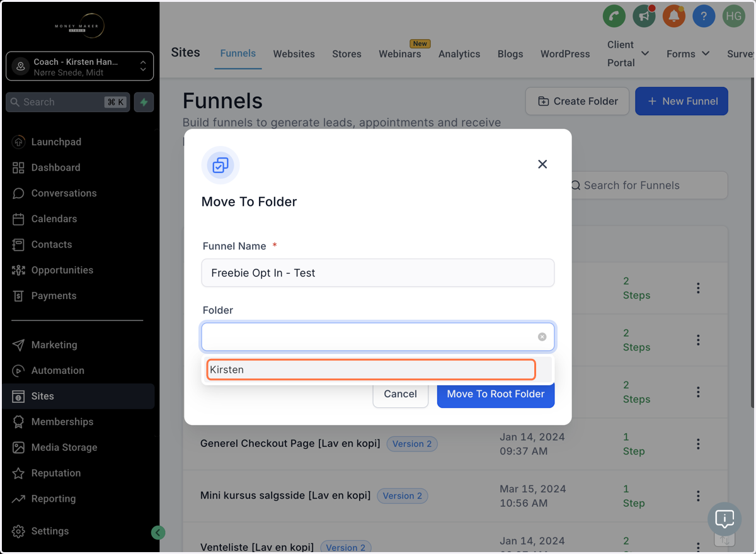This screenshot has width=756, height=554.
Task: Open the Generel Checkout Page funnel
Action: pos(290,443)
